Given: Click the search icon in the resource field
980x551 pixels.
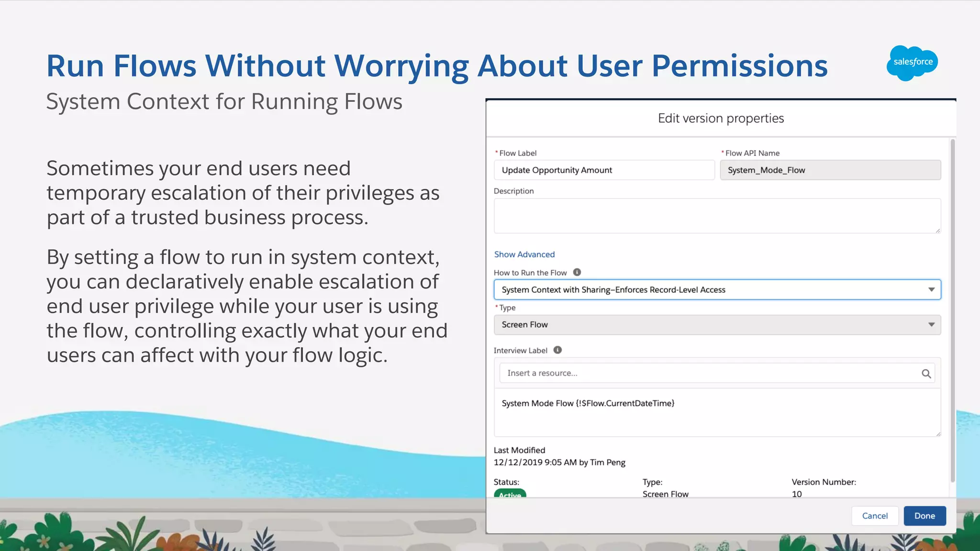Looking at the screenshot, I should [x=926, y=374].
